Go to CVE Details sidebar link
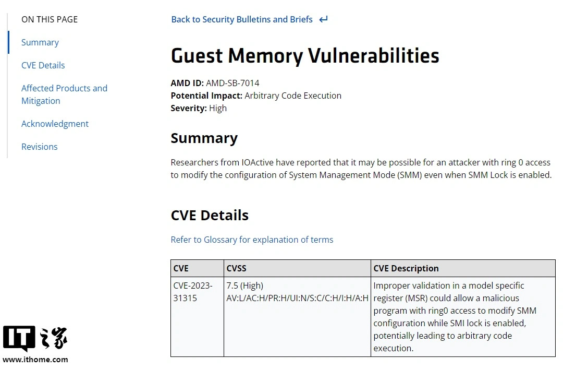 pyautogui.click(x=43, y=65)
